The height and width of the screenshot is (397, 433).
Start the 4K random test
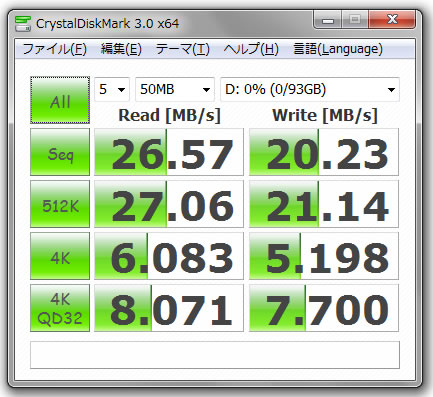pyautogui.click(x=60, y=256)
